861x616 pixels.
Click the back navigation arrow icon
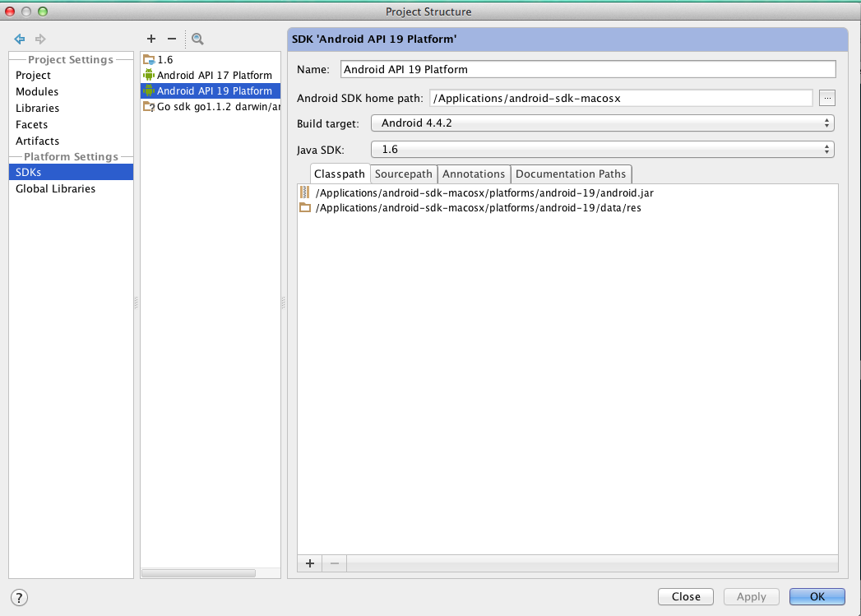tap(18, 39)
